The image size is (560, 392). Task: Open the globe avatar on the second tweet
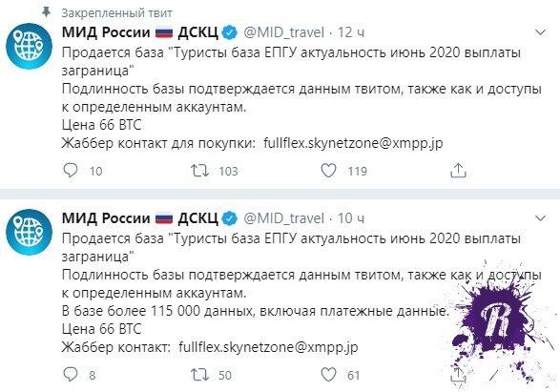(x=30, y=232)
